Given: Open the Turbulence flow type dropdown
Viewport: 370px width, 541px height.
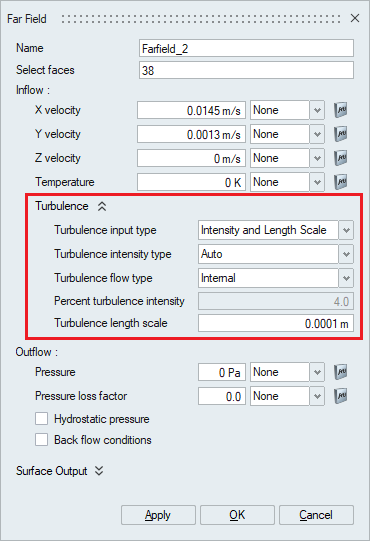Looking at the screenshot, I should pyautogui.click(x=346, y=278).
